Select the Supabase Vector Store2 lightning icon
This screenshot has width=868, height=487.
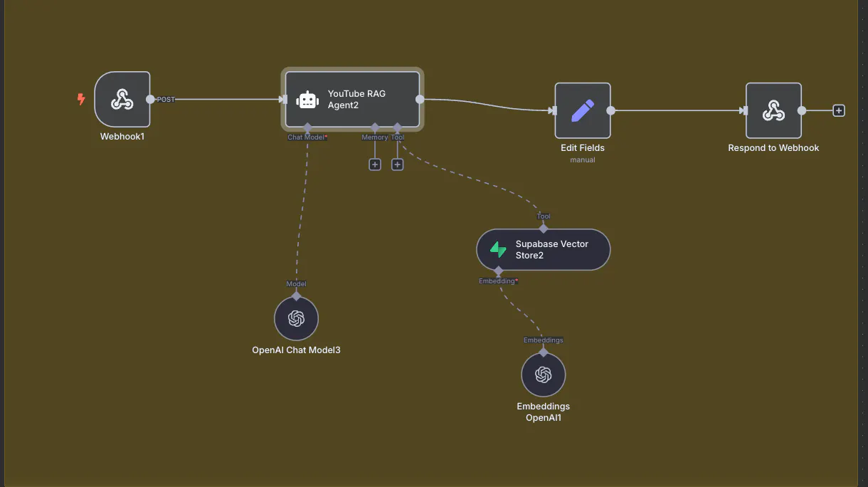coord(498,250)
